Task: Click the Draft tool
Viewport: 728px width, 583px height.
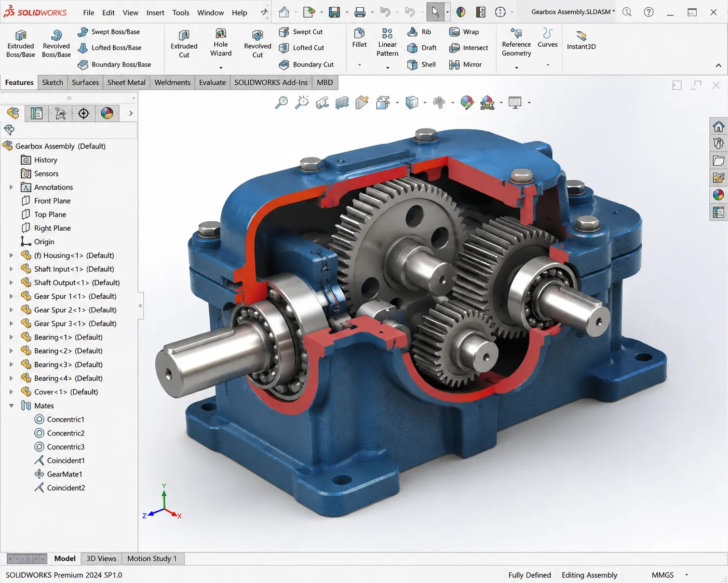Action: [422, 48]
